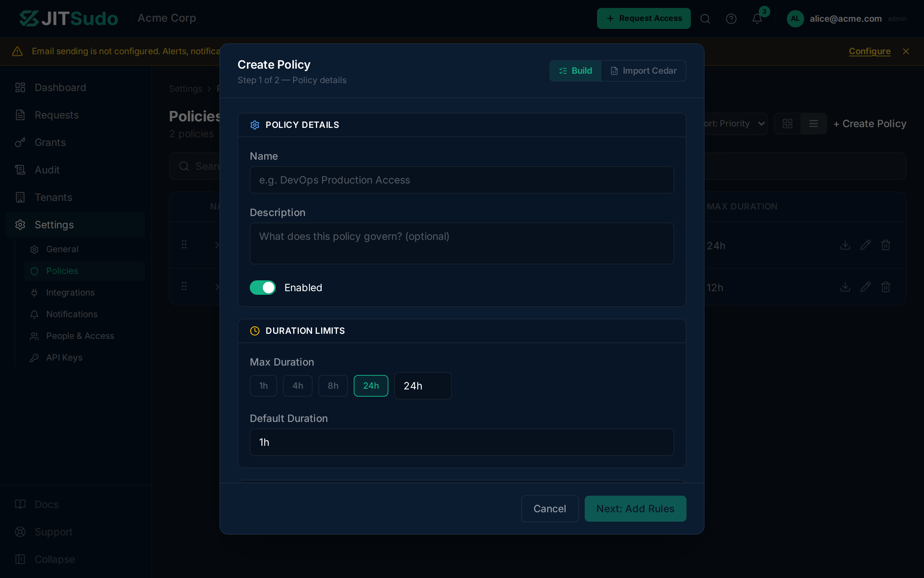
Task: Open Support link in sidebar
Action: pos(75,532)
